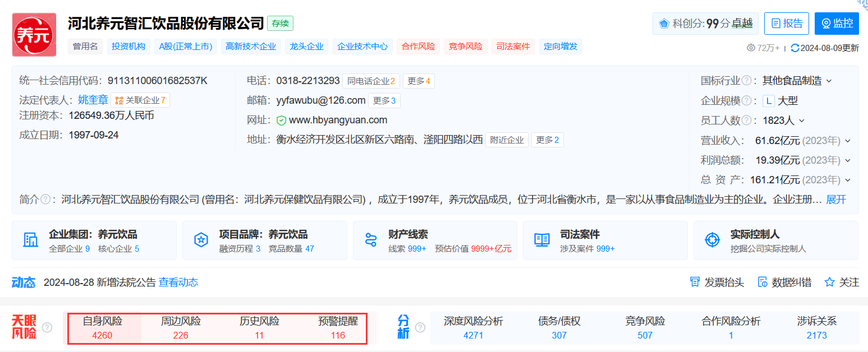This screenshot has height=352, width=868.
Task: Click the 同电话企业 2 button
Action: coord(371,81)
